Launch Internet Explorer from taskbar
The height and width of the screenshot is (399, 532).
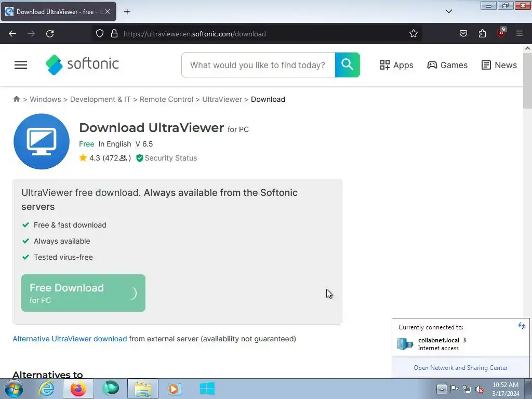pos(46,389)
